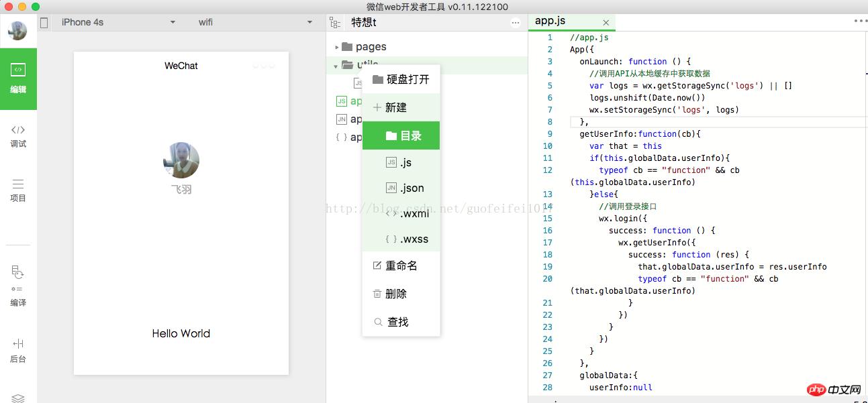Screen dimensions: 868x403
Task: Open the 后台 (Background) panel
Action: 18,349
